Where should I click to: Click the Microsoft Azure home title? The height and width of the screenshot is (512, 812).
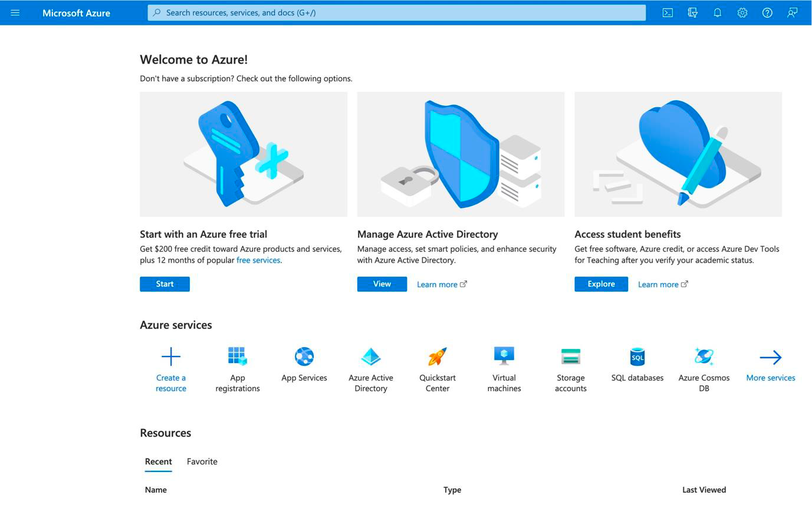pos(76,12)
